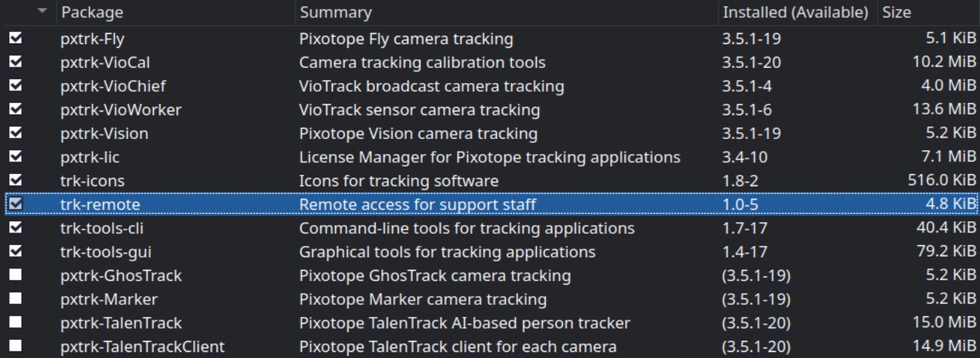Uncheck the pxtrk-VioCal package checkbox
Screen dimensions: 980x358
[x=15, y=62]
